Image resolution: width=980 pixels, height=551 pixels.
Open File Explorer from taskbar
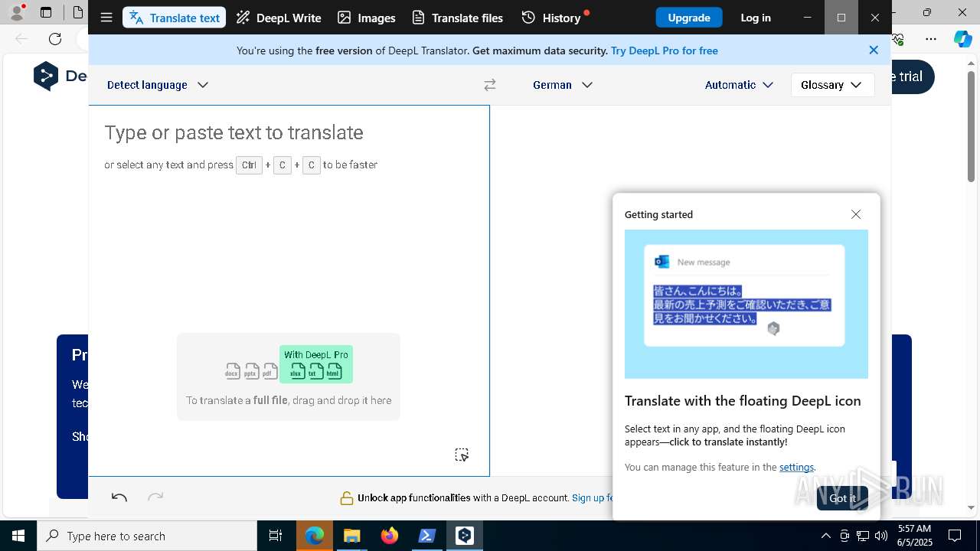tap(351, 536)
